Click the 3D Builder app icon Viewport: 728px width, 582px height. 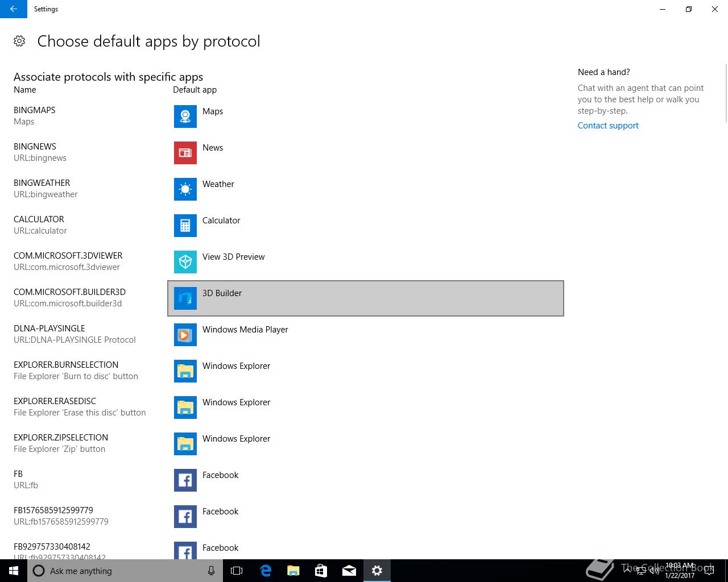click(x=185, y=298)
